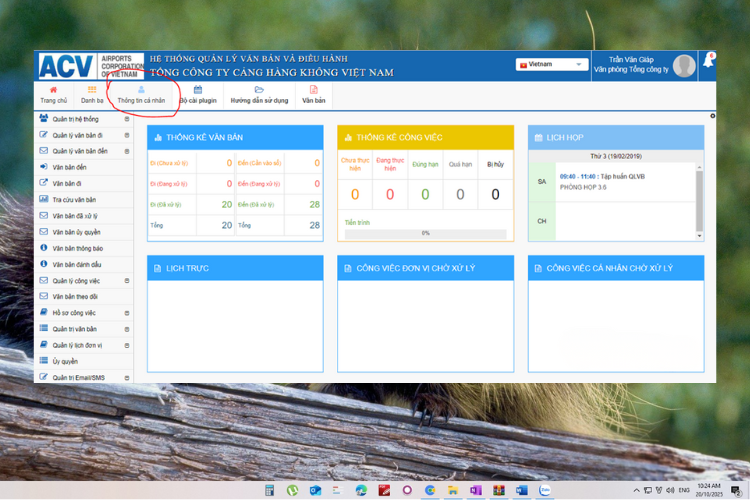
Task: Click Công việc đơn vị chờ xử lý icon
Action: tap(348, 268)
